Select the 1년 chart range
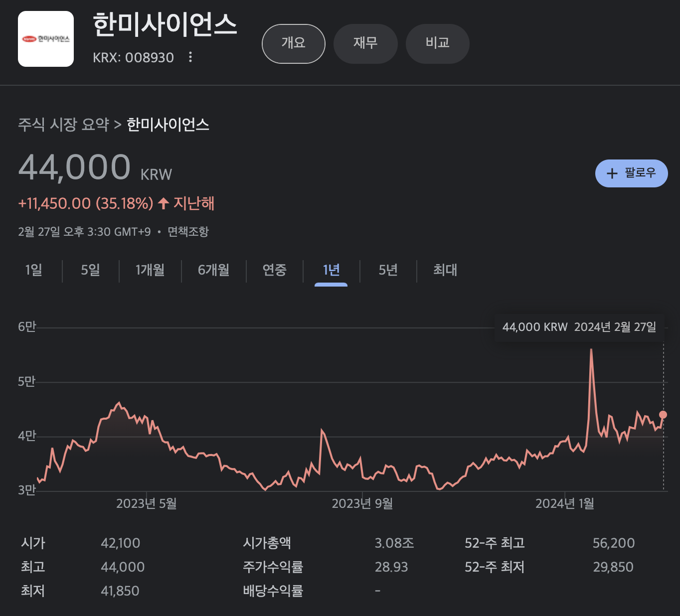 tap(331, 270)
